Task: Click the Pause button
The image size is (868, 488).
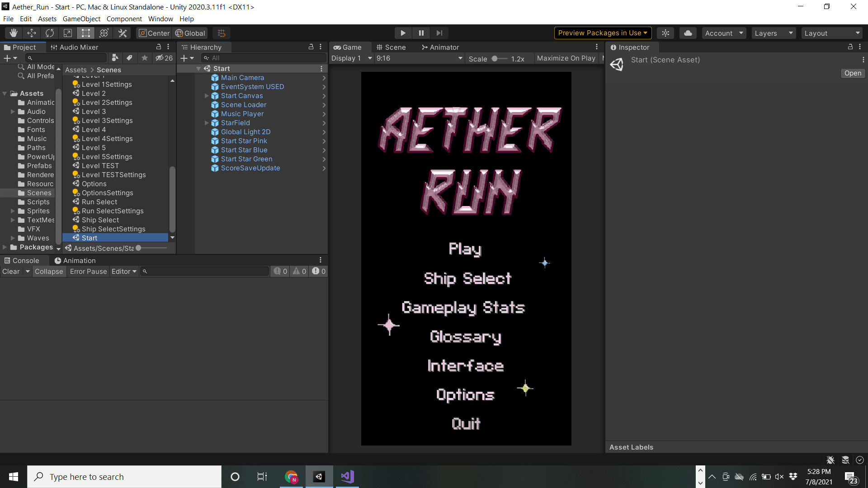Action: pos(421,33)
